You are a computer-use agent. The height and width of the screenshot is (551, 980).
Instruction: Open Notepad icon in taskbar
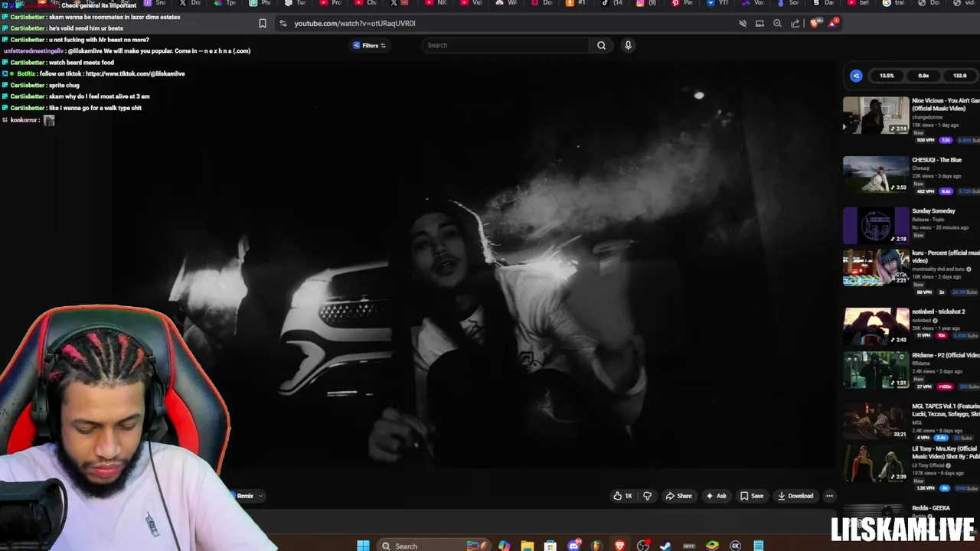(x=758, y=546)
